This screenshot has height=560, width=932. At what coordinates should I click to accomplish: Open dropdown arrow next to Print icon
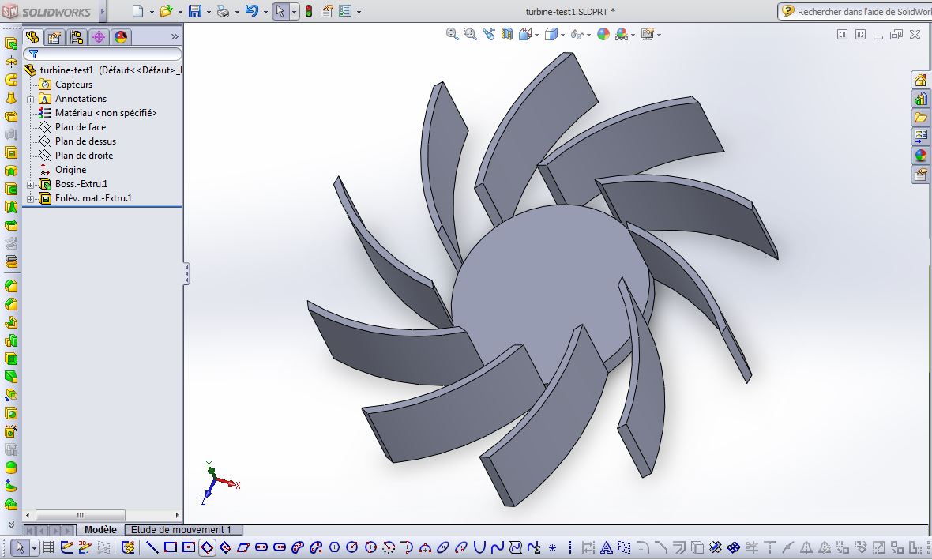pyautogui.click(x=237, y=12)
